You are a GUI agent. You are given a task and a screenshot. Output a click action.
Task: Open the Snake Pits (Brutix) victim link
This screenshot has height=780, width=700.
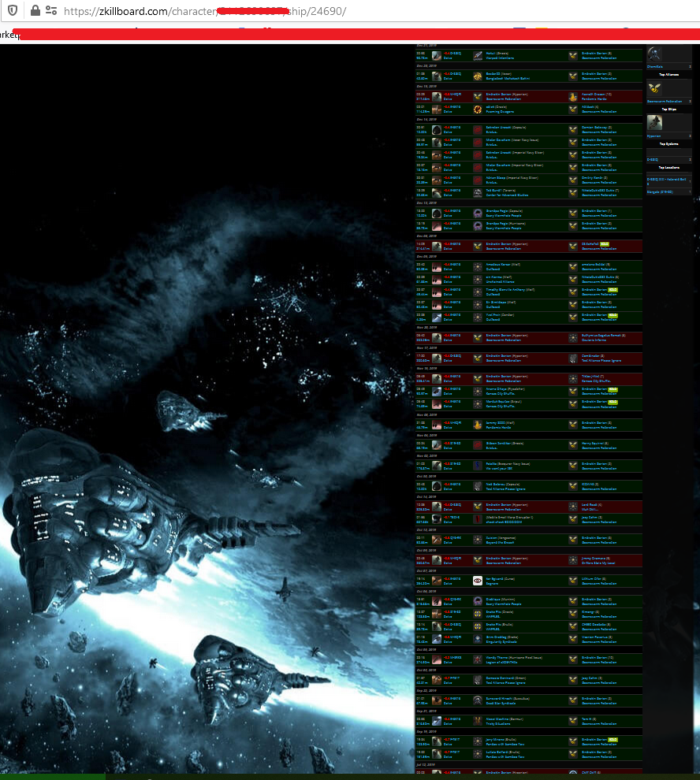499,624
